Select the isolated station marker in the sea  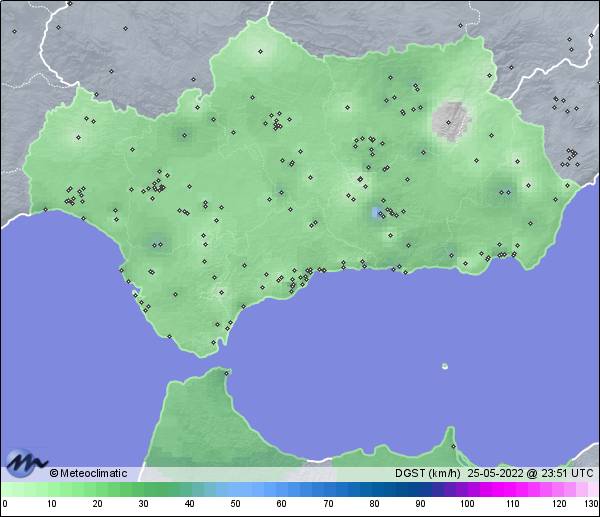(445, 366)
